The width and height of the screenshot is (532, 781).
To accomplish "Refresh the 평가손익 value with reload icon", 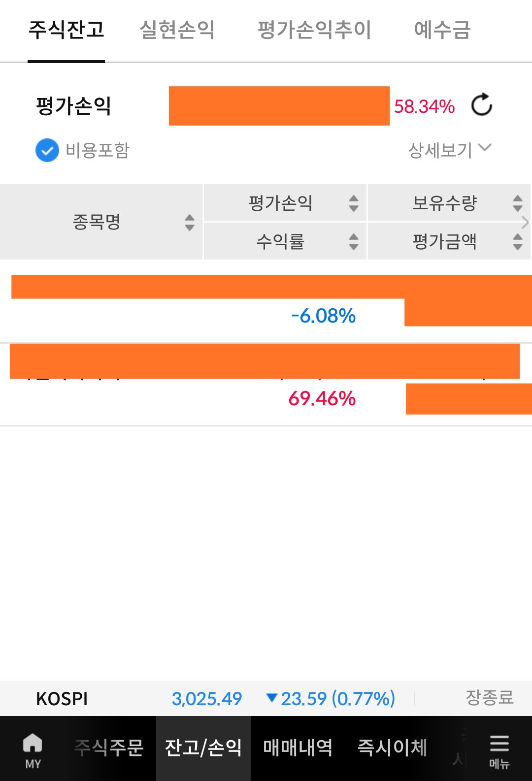I will coord(481,104).
